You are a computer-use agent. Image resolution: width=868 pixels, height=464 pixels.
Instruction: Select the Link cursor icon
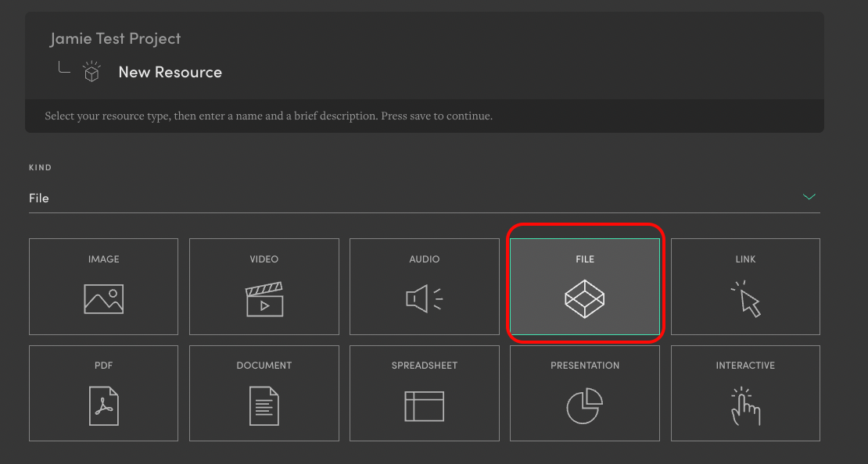[744, 298]
